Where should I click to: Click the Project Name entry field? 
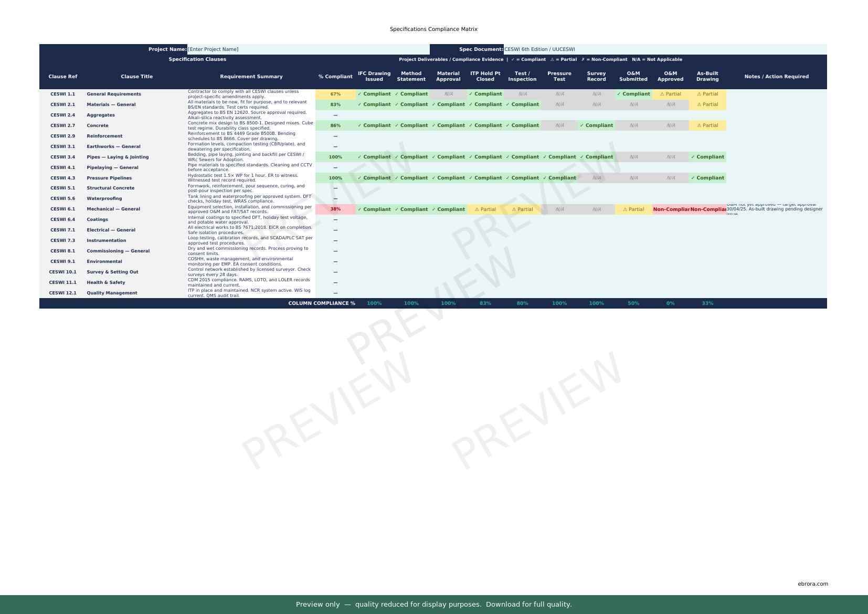(x=308, y=49)
